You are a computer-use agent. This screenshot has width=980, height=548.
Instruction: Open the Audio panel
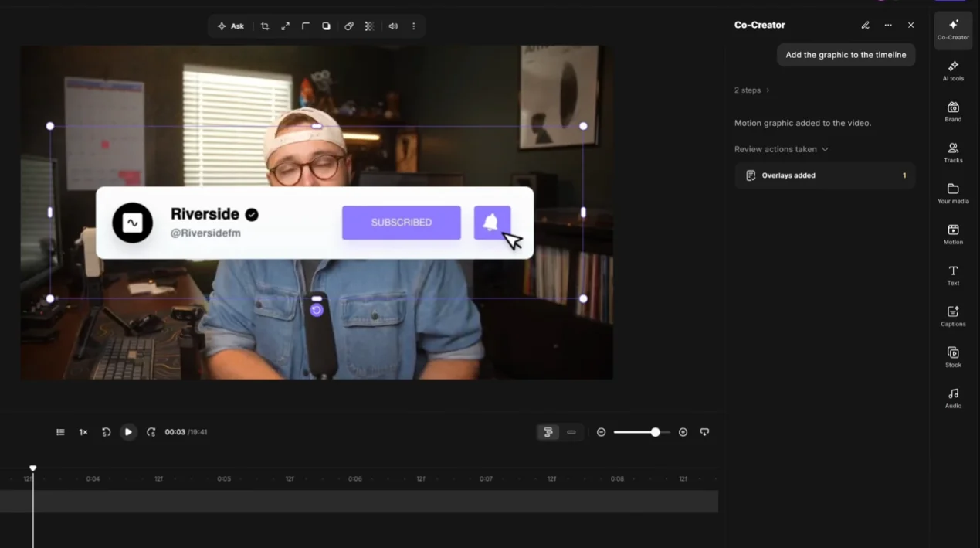tap(953, 399)
